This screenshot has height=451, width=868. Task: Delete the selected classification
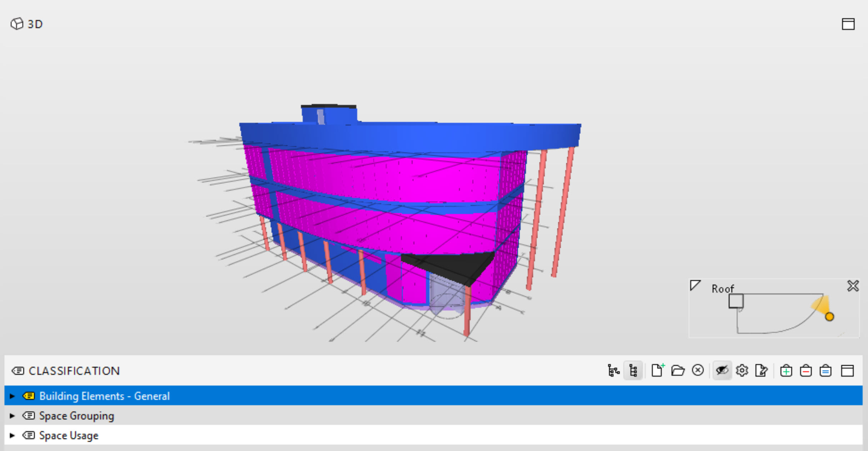[x=698, y=371]
